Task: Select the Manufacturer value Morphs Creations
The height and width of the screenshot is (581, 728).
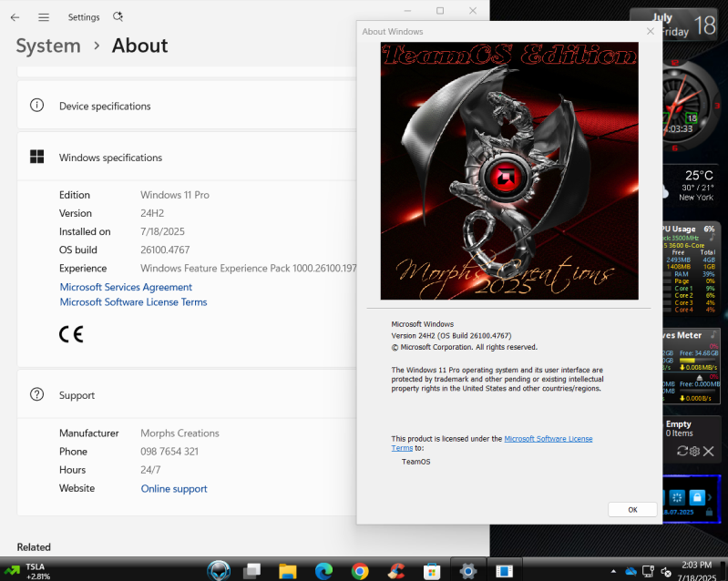Action: [179, 433]
